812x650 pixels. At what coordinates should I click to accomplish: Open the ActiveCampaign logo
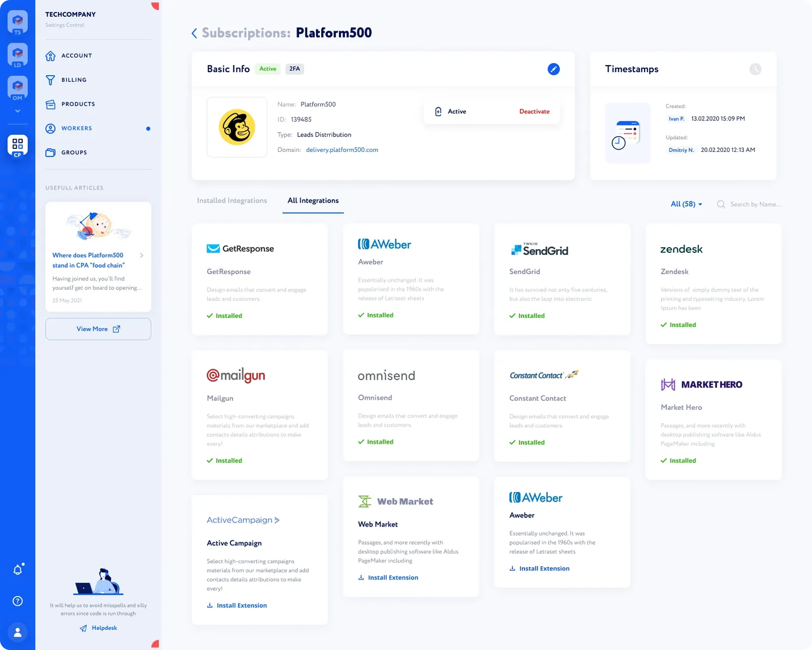coord(243,520)
